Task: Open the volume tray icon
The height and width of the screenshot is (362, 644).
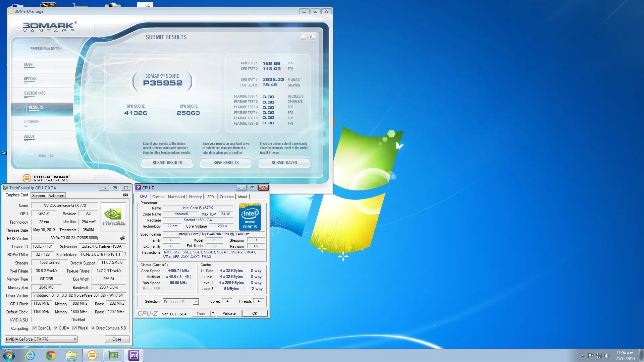Action: pyautogui.click(x=607, y=356)
